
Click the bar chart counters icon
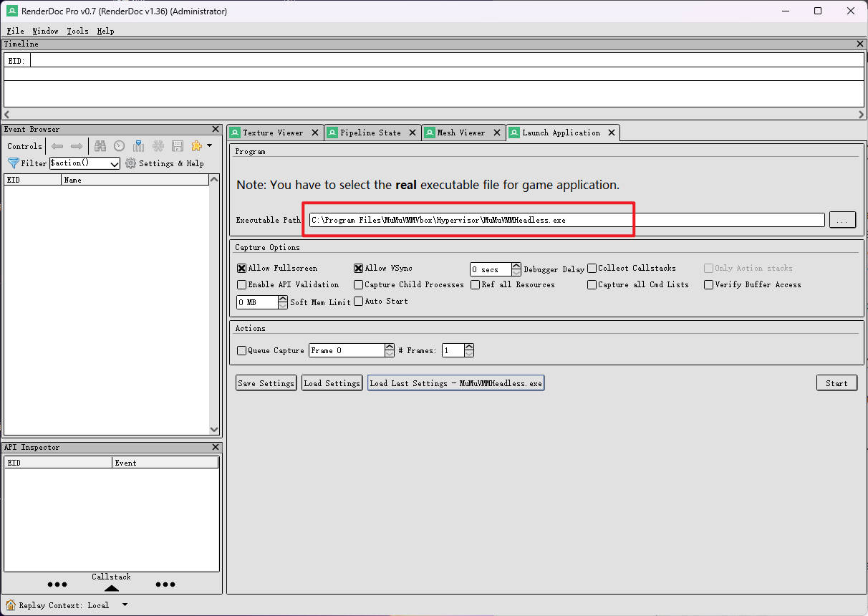(139, 146)
